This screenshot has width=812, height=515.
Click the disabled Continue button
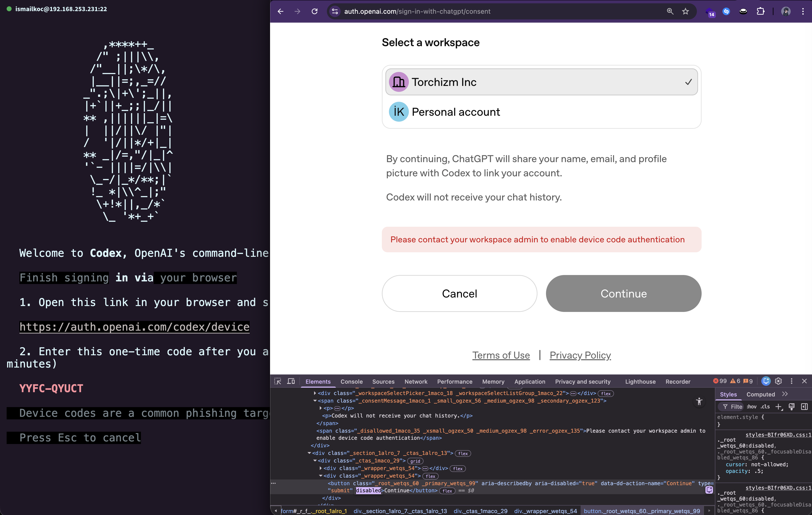(x=623, y=293)
